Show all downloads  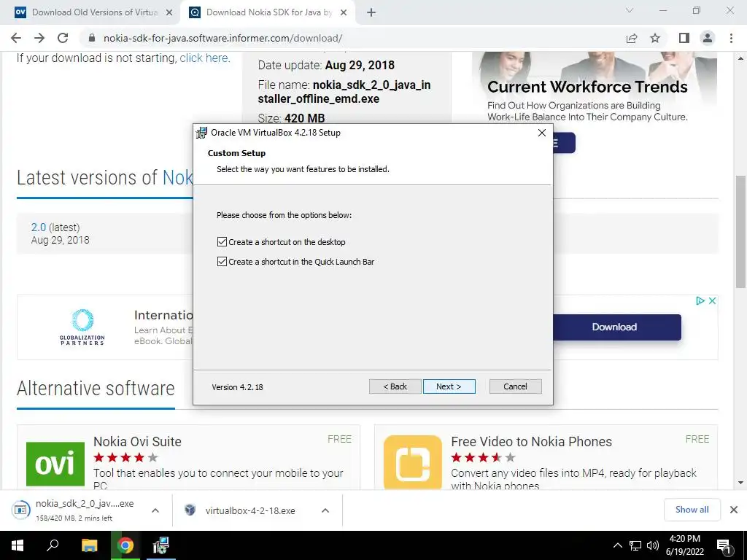[x=692, y=510]
